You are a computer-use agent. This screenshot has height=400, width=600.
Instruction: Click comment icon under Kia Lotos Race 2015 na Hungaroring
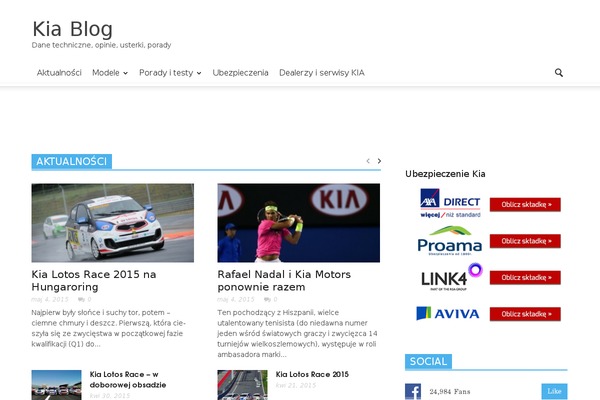point(81,299)
